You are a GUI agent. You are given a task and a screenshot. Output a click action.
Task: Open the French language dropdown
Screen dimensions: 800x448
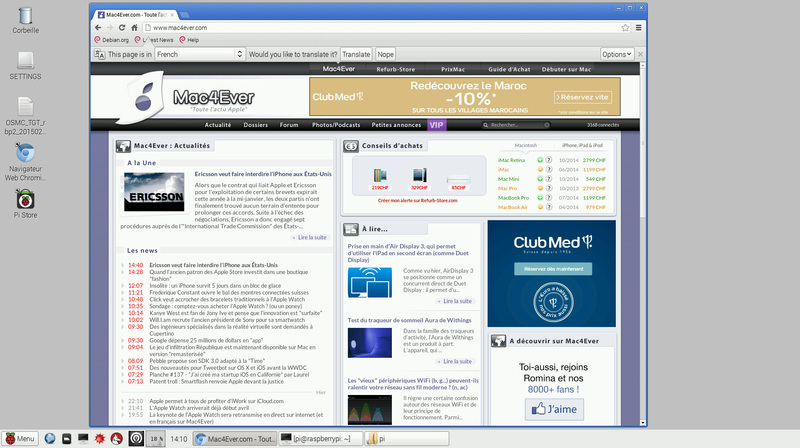coord(199,54)
